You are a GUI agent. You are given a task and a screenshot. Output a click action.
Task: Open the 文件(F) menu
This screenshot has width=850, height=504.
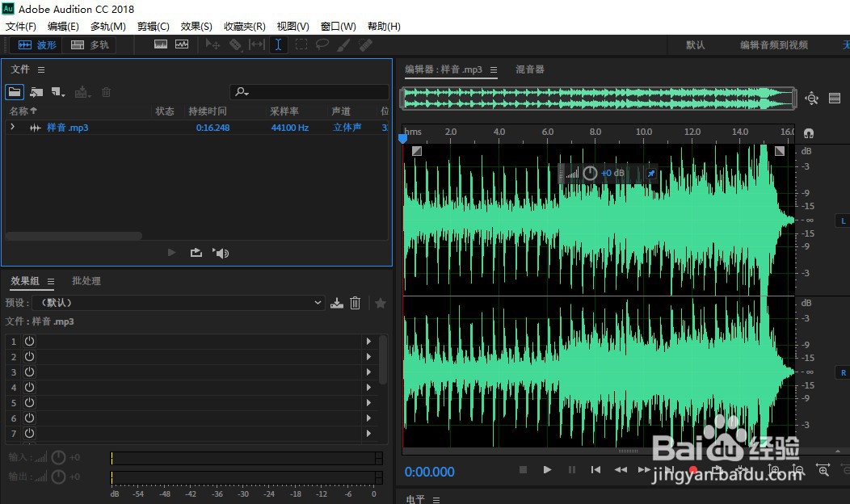click(x=20, y=26)
